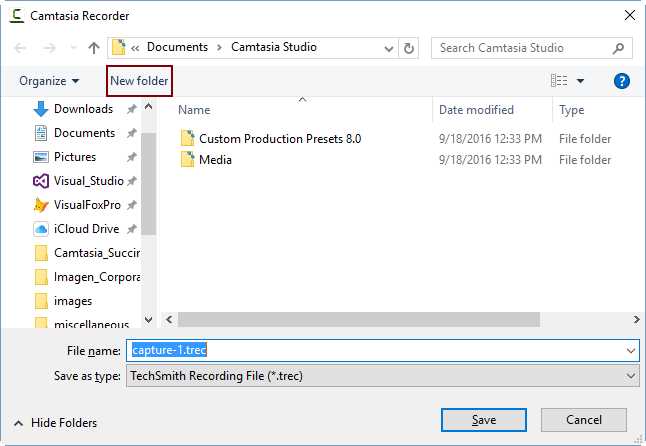Open the view options dropdown arrow
This screenshot has height=446, width=646.
pos(580,81)
